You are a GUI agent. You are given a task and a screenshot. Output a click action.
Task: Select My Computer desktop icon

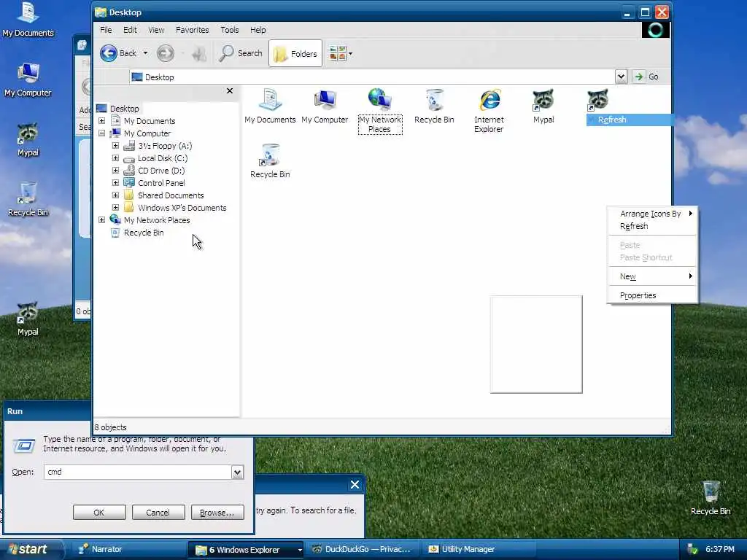[x=28, y=80]
